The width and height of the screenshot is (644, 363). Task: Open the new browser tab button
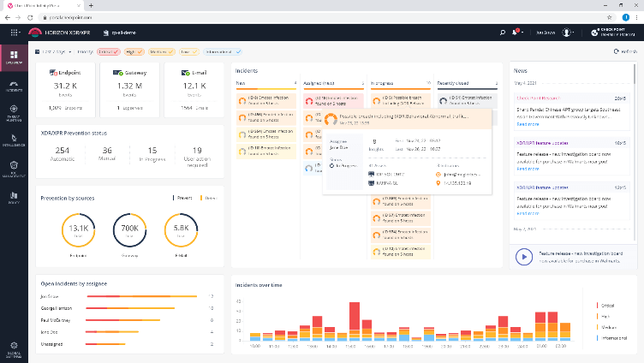91,5
